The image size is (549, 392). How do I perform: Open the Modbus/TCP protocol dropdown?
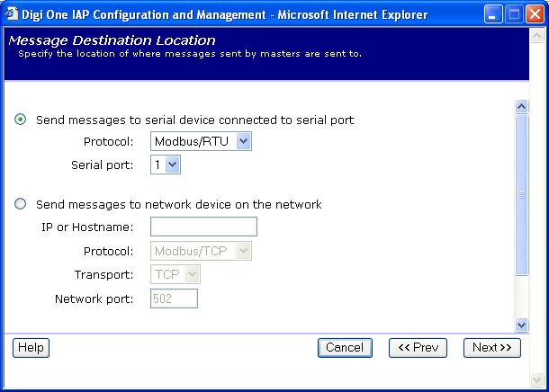(202, 252)
